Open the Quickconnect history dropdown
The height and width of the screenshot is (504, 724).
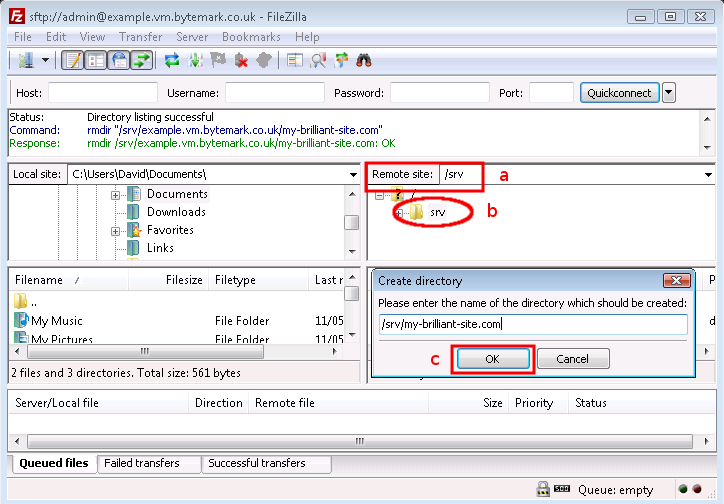coord(669,93)
